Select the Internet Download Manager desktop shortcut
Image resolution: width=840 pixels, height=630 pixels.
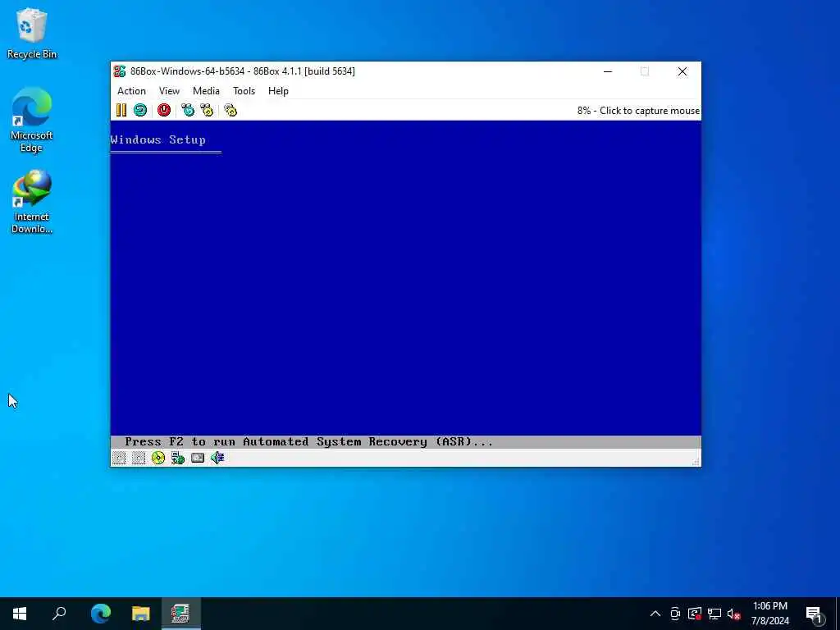[x=32, y=202]
